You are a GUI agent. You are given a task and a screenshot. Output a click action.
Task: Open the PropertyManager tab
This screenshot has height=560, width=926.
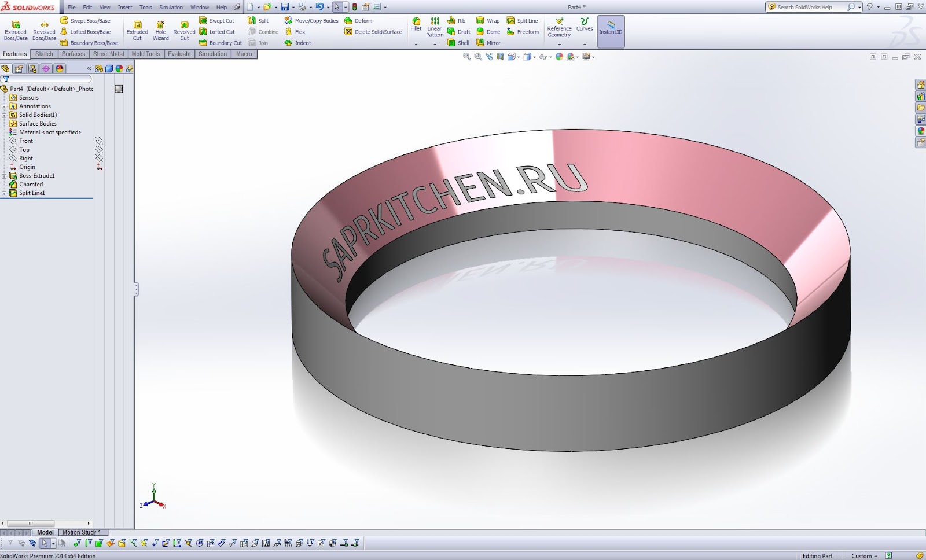click(x=19, y=68)
